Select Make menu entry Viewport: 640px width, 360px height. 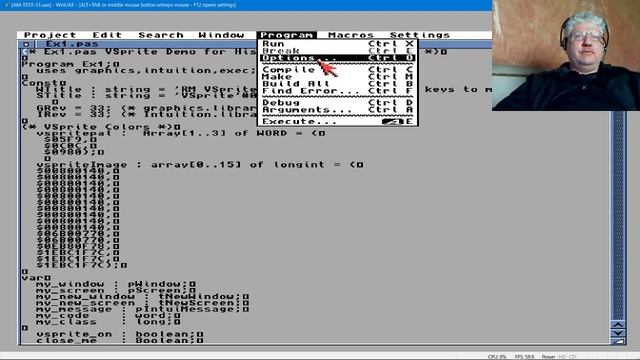pyautogui.click(x=338, y=77)
